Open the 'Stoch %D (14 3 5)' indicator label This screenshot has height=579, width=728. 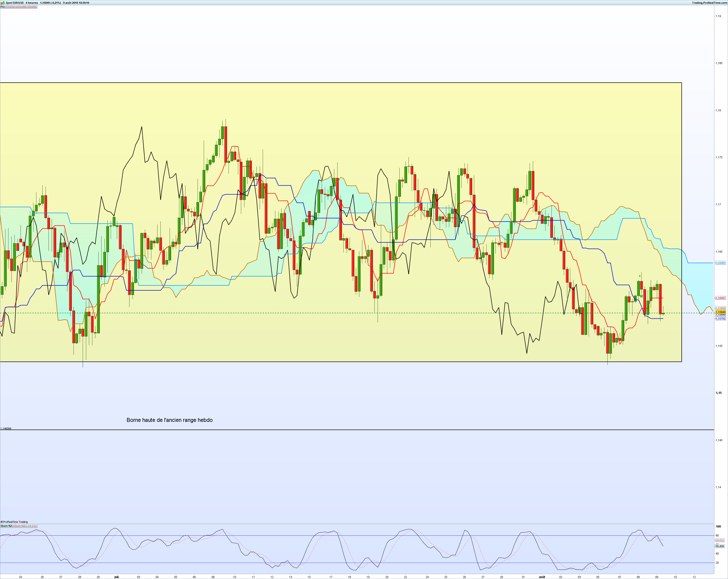(25, 526)
